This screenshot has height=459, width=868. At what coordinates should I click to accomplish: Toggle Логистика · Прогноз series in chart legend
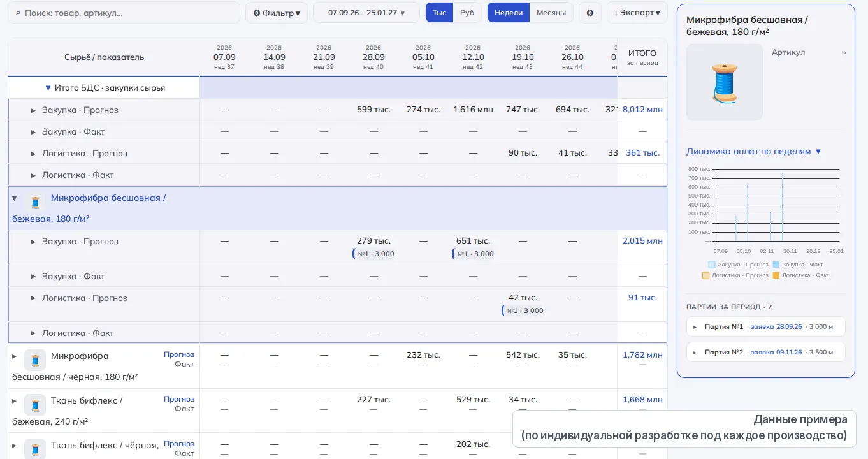tap(735, 275)
